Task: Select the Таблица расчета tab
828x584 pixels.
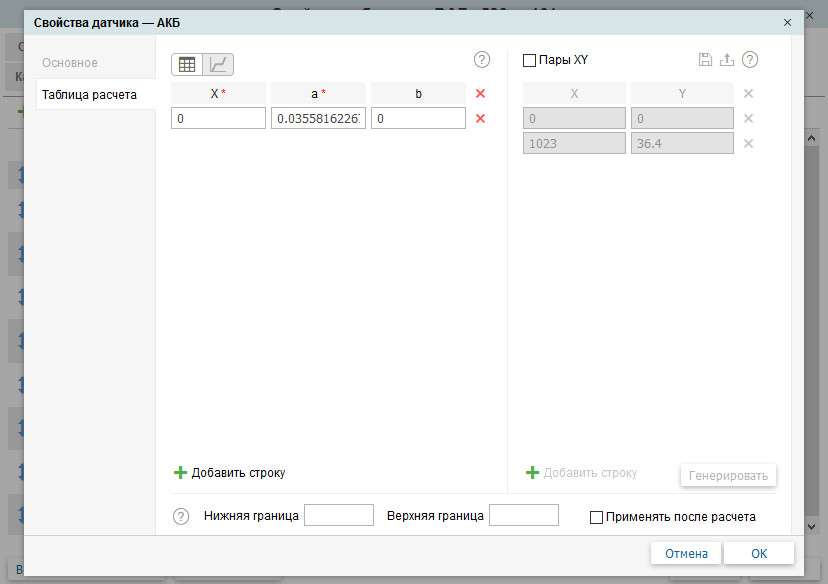Action: [90, 95]
